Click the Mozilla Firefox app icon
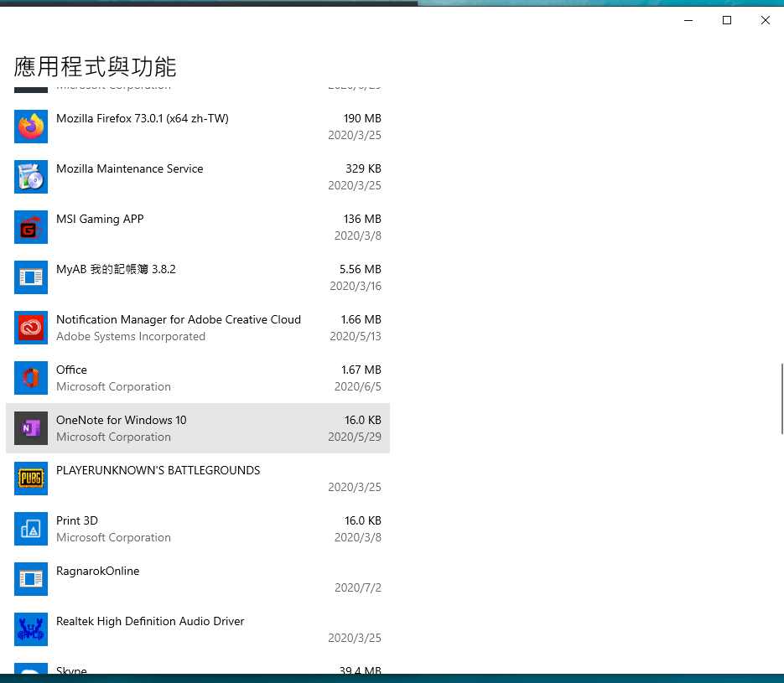Screen dimensions: 784x683 pyautogui.click(x=31, y=127)
